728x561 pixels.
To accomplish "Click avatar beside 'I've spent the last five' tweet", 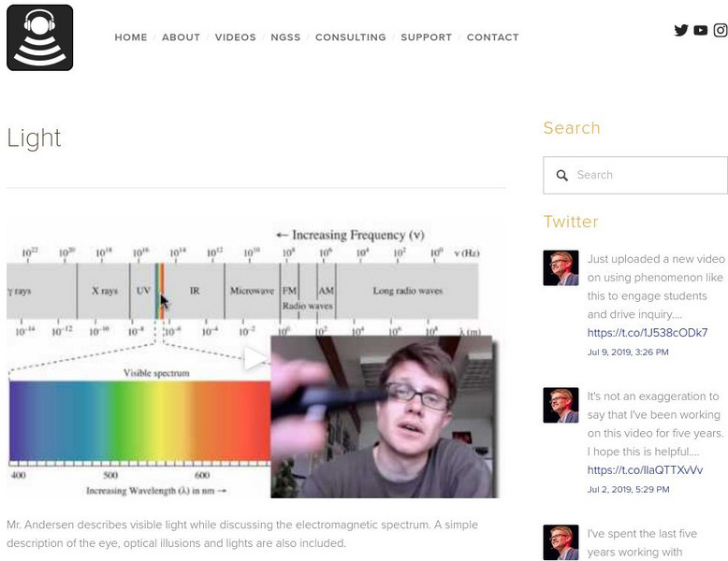I will click(561, 542).
